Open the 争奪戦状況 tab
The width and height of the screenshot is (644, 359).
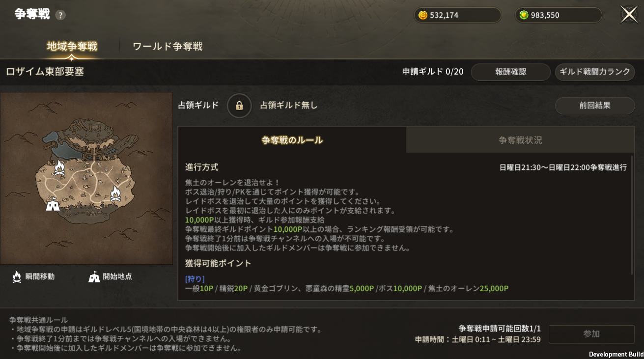click(x=520, y=140)
